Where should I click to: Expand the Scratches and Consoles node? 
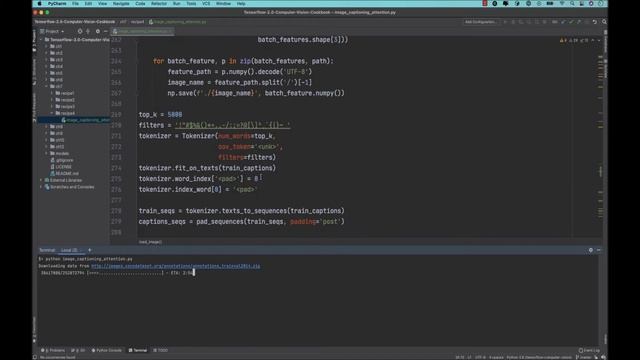click(x=41, y=187)
